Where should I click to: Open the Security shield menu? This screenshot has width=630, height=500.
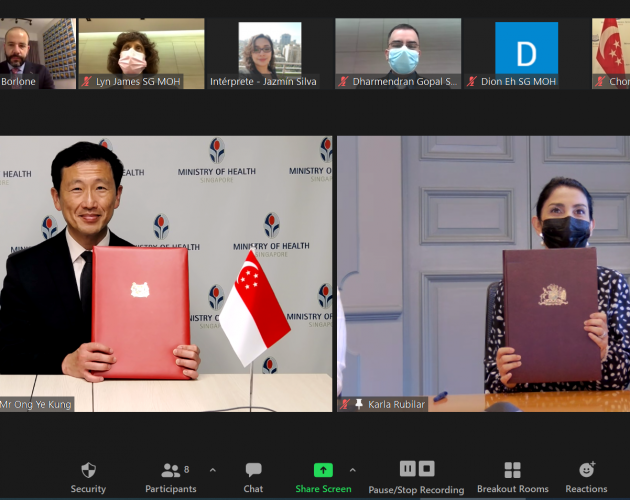pos(88,470)
